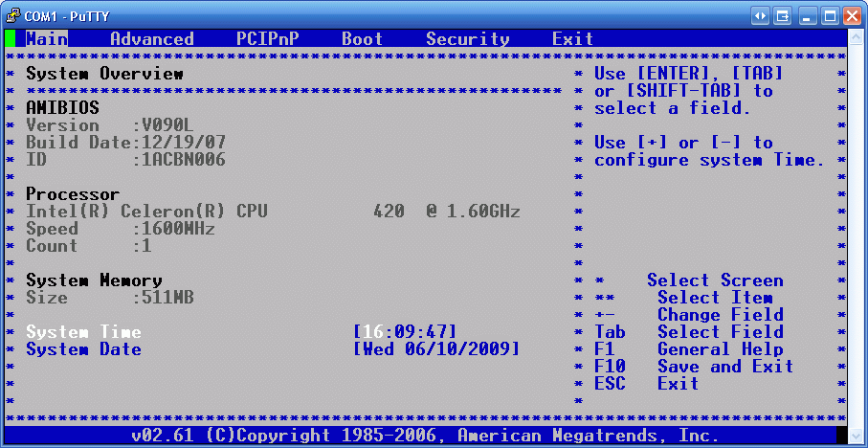Click the ESC Exit help entry
The image size is (868, 448).
pos(647,383)
